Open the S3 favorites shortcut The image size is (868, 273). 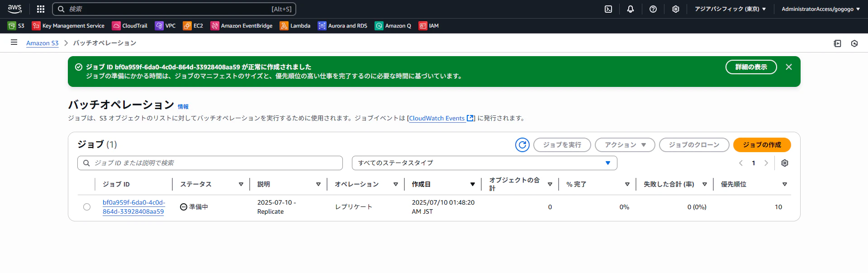pos(16,26)
